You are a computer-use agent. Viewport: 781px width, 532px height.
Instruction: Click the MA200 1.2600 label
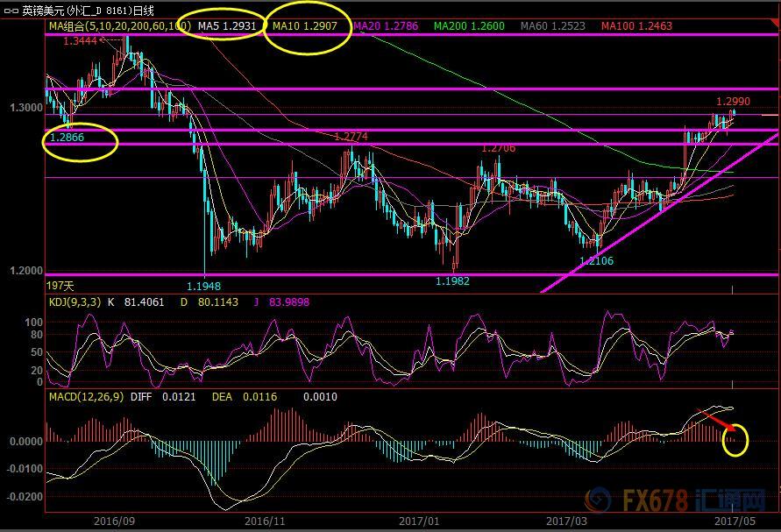click(x=469, y=26)
